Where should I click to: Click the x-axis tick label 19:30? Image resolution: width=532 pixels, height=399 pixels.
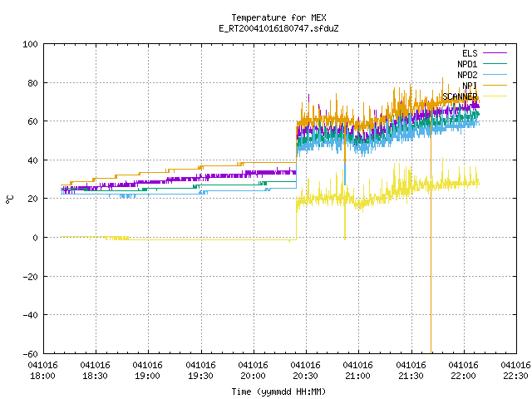click(x=200, y=376)
